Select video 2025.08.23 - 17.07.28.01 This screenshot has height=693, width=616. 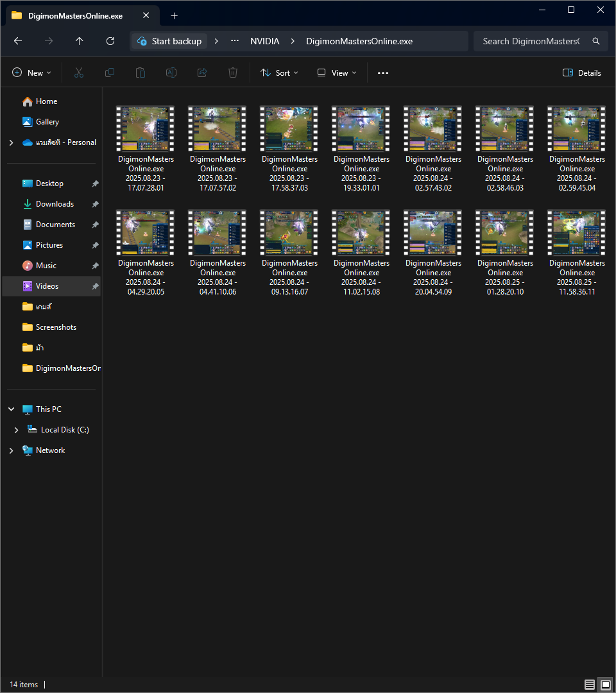pyautogui.click(x=146, y=148)
